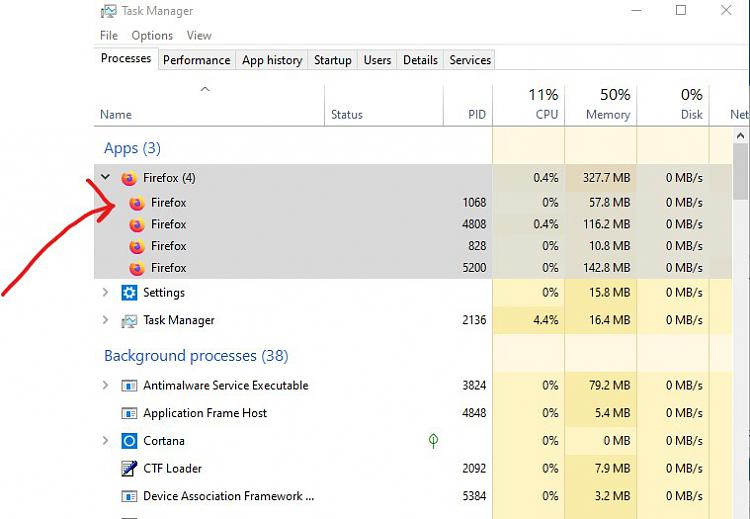Sort by the Memory column header
750x519 pixels.
tap(601, 105)
